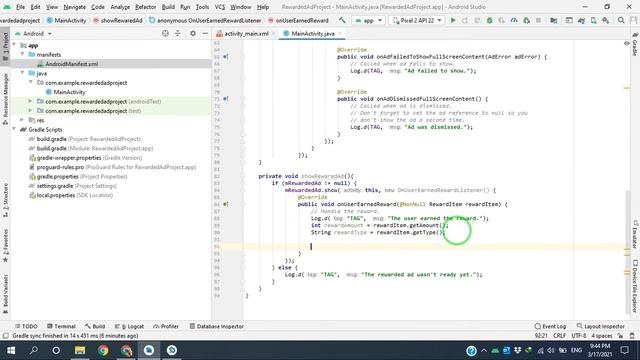Image resolution: width=640 pixels, height=360 pixels.
Task: Click tool windows quick access icon bottom-left
Action: (5, 336)
